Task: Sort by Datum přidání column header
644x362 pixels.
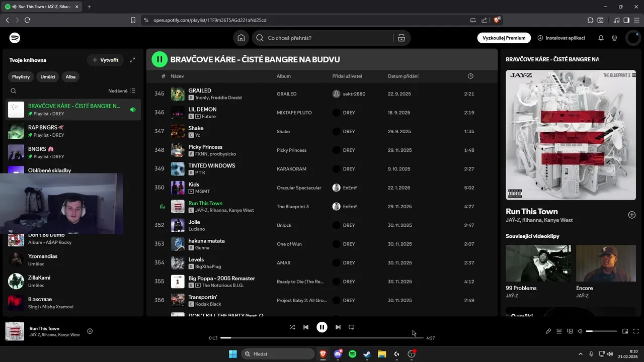Action: pyautogui.click(x=403, y=76)
